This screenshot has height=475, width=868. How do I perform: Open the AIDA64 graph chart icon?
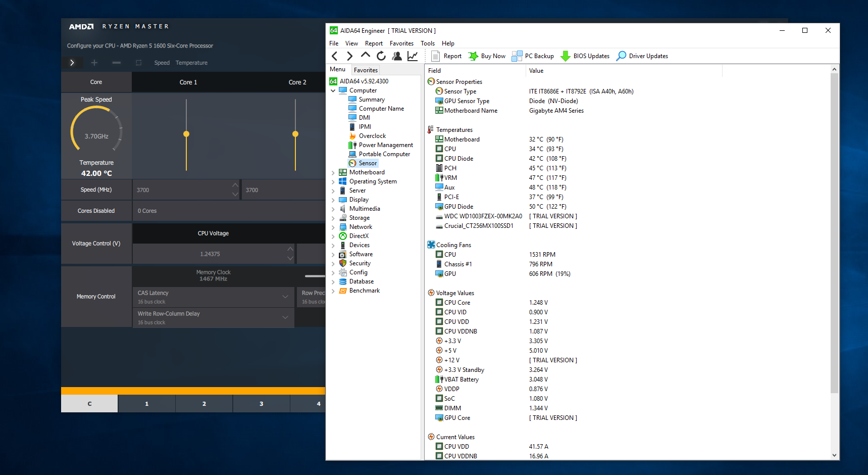click(x=413, y=56)
